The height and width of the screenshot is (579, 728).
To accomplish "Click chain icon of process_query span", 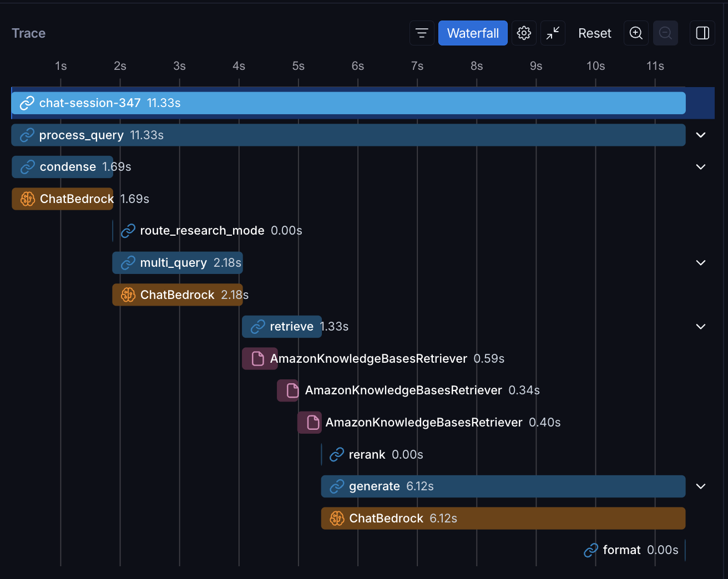I will click(27, 135).
